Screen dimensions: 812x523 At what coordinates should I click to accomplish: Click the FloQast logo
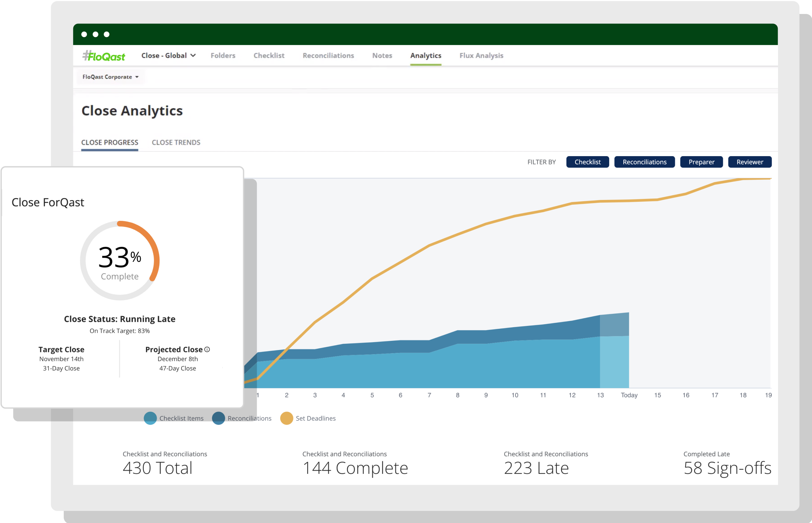(104, 56)
